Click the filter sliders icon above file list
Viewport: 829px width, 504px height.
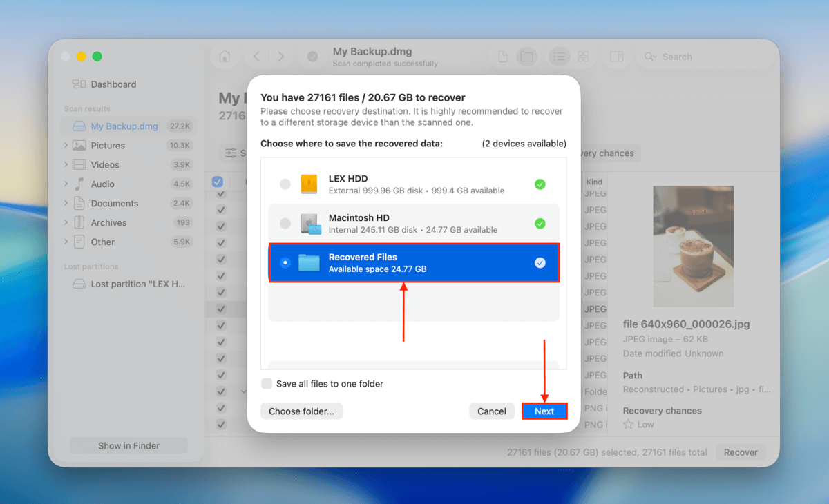point(231,153)
